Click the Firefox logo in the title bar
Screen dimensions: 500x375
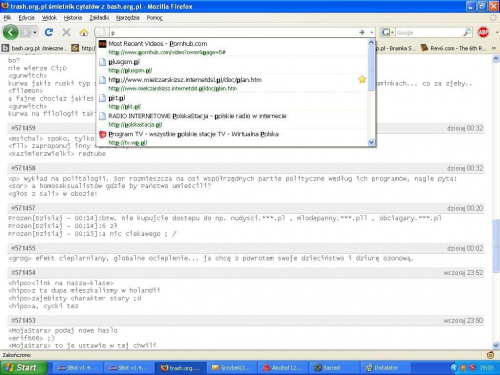tap(5, 6)
